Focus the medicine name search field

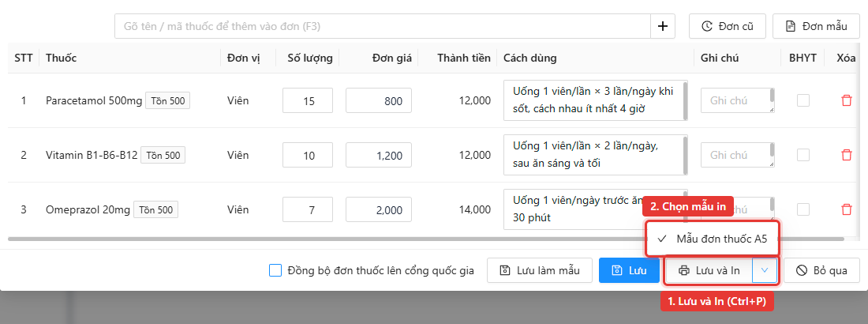coord(383,26)
